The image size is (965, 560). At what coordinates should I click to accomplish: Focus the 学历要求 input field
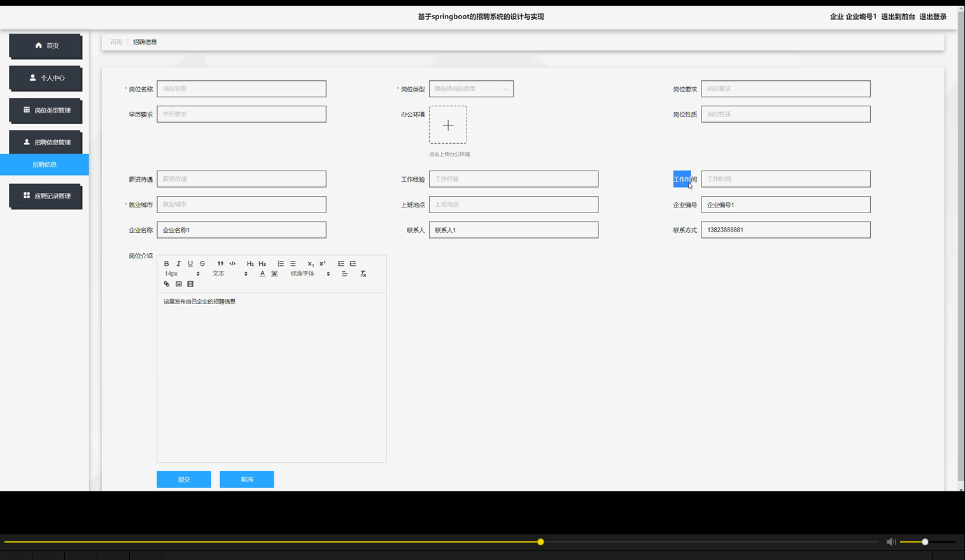[241, 115]
